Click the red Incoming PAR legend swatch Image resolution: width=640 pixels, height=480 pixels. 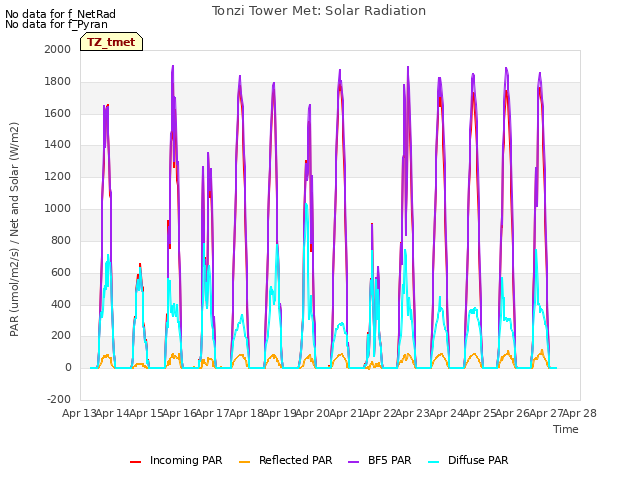136,462
